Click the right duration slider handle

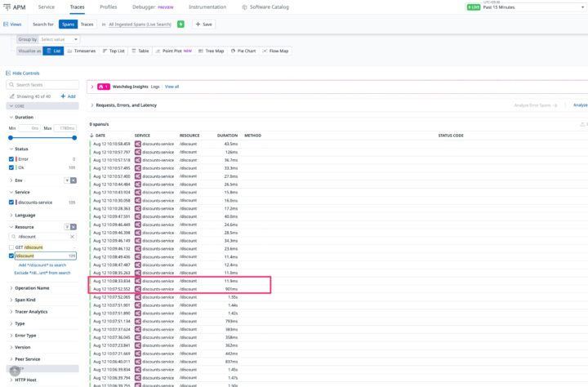[x=74, y=138]
